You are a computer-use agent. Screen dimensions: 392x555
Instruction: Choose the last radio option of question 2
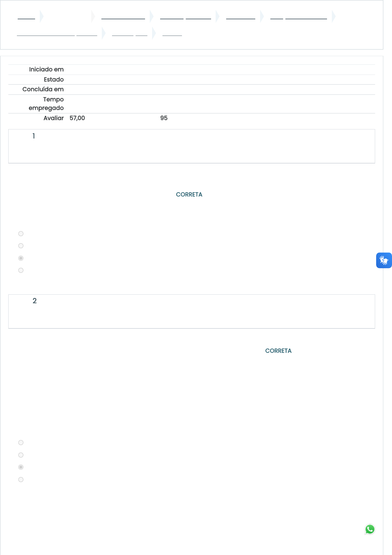pyautogui.click(x=21, y=479)
